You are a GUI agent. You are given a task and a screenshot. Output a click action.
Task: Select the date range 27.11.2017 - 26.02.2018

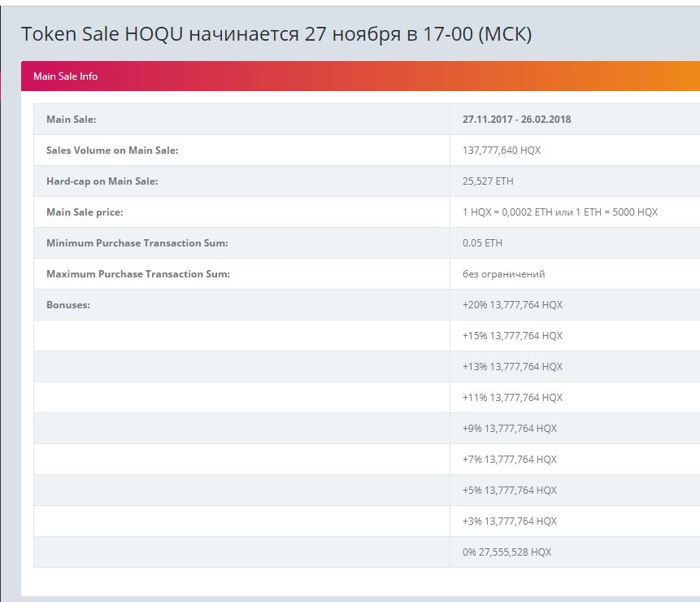click(516, 120)
